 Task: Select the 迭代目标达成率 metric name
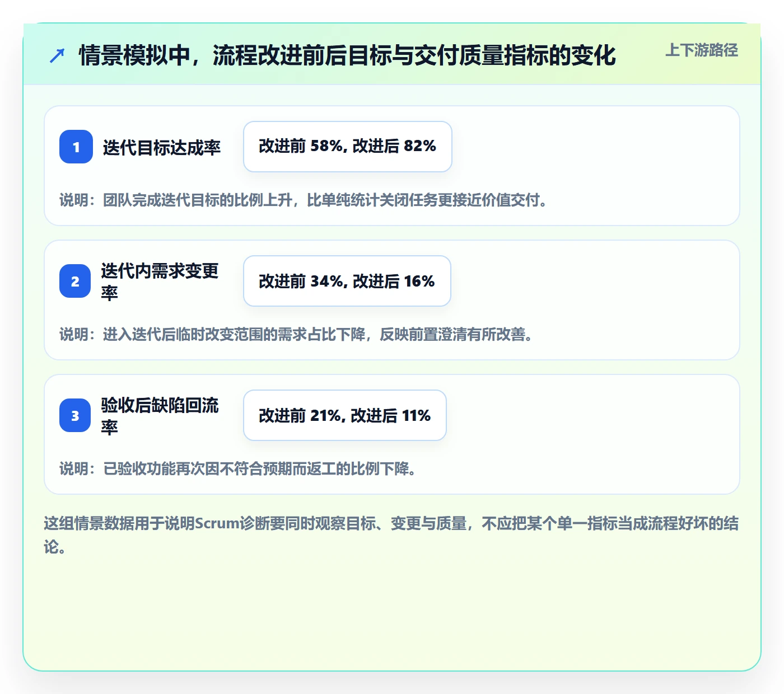click(x=162, y=147)
